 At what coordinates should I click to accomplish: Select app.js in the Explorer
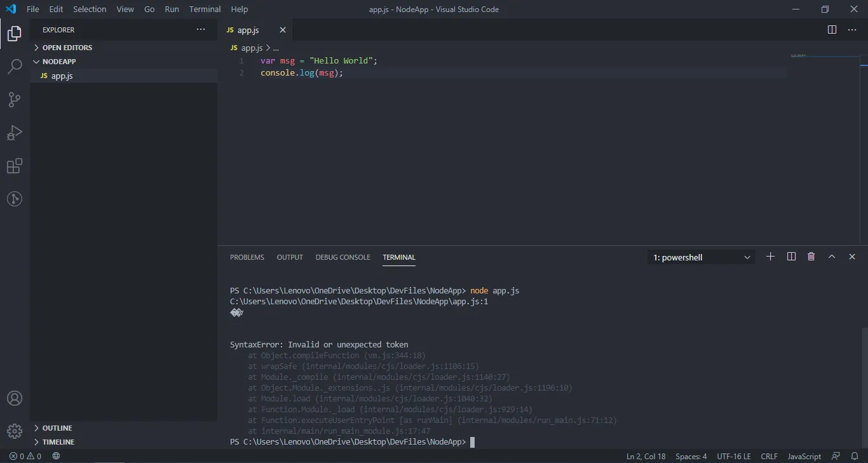pos(62,76)
